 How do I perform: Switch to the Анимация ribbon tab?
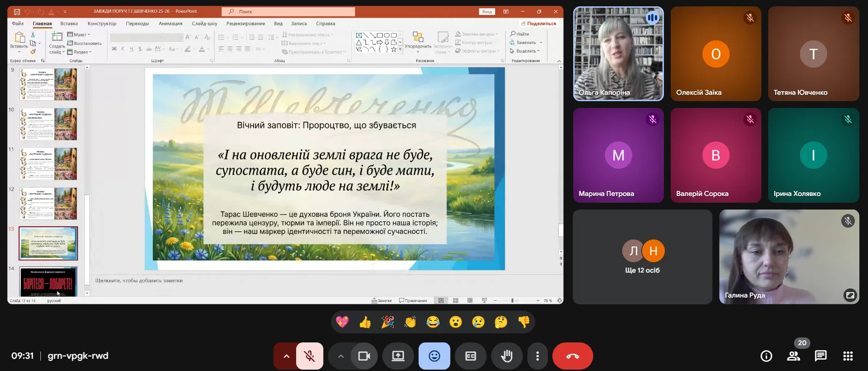[170, 24]
